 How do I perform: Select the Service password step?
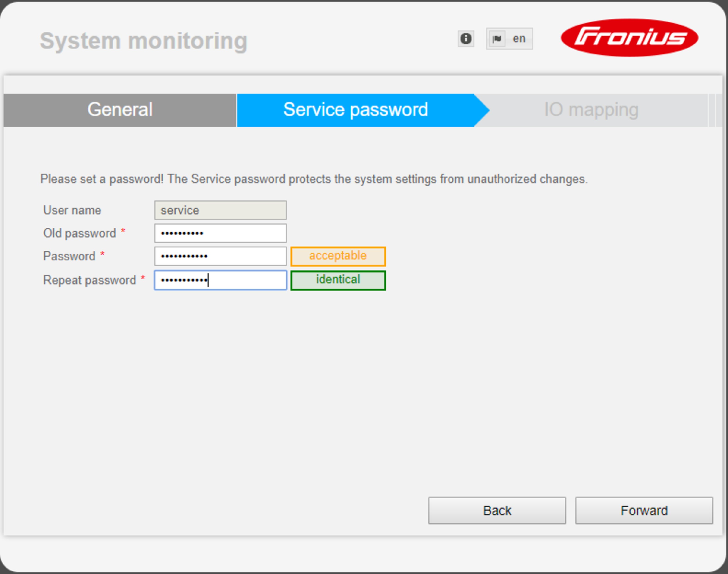[x=356, y=110]
